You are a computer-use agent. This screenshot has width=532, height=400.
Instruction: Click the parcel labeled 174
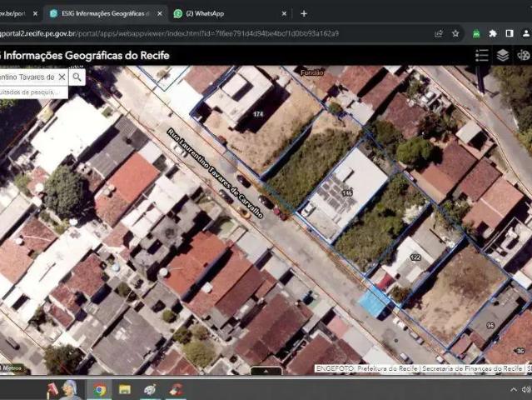click(258, 114)
